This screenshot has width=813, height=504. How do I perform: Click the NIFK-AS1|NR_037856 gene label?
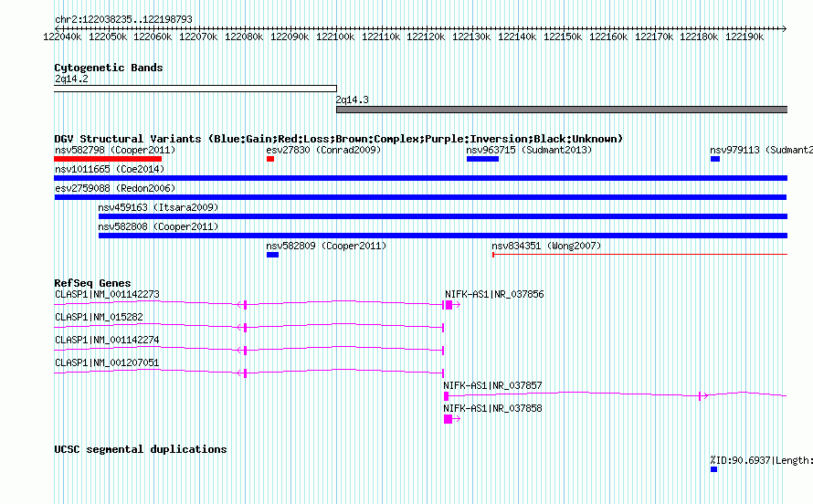click(x=494, y=294)
